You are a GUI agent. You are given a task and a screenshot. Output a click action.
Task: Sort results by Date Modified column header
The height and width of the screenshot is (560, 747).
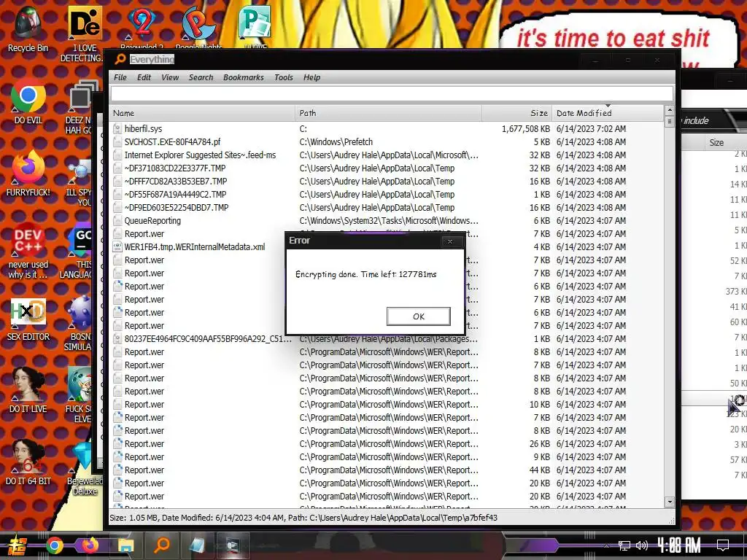pos(608,113)
